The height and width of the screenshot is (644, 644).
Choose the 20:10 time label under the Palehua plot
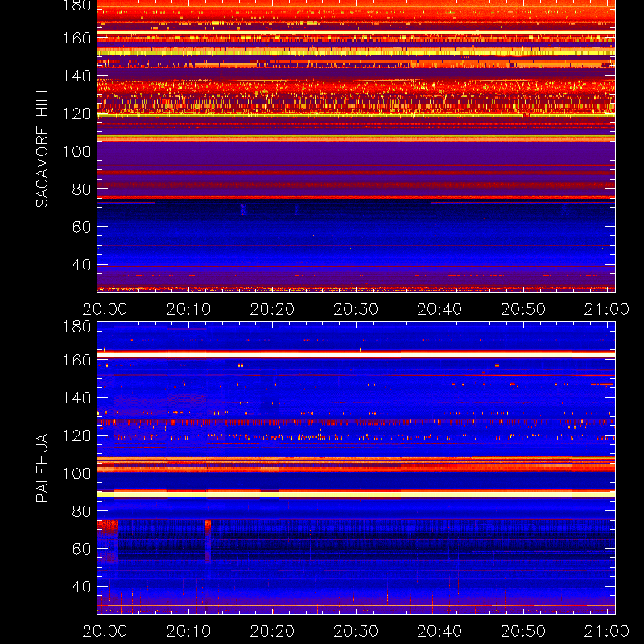pyautogui.click(x=188, y=631)
